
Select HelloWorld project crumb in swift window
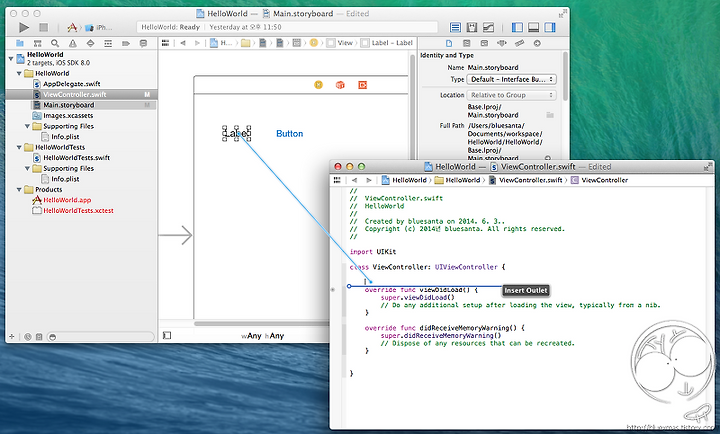404,180
